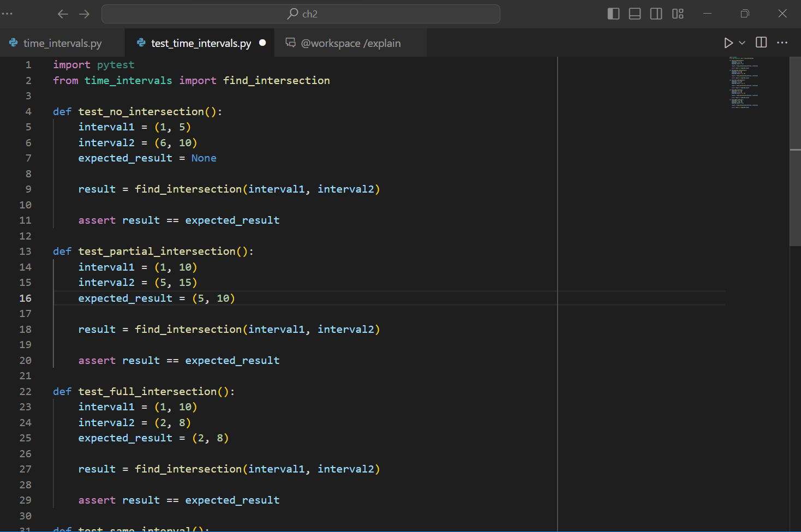
Task: Click the minimap code overview
Action: (744, 82)
